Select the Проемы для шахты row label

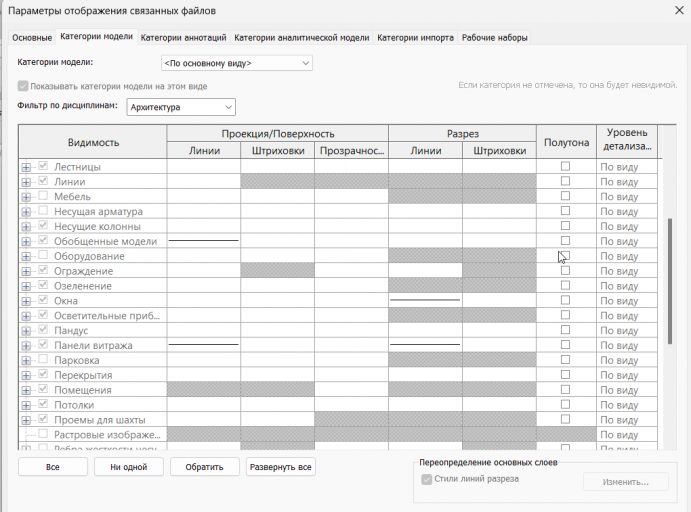100,420
